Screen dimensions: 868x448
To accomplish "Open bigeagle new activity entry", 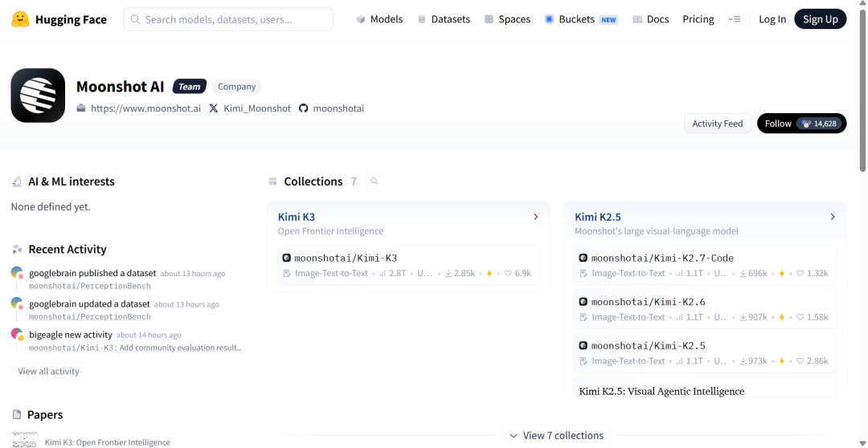I will coord(70,335).
